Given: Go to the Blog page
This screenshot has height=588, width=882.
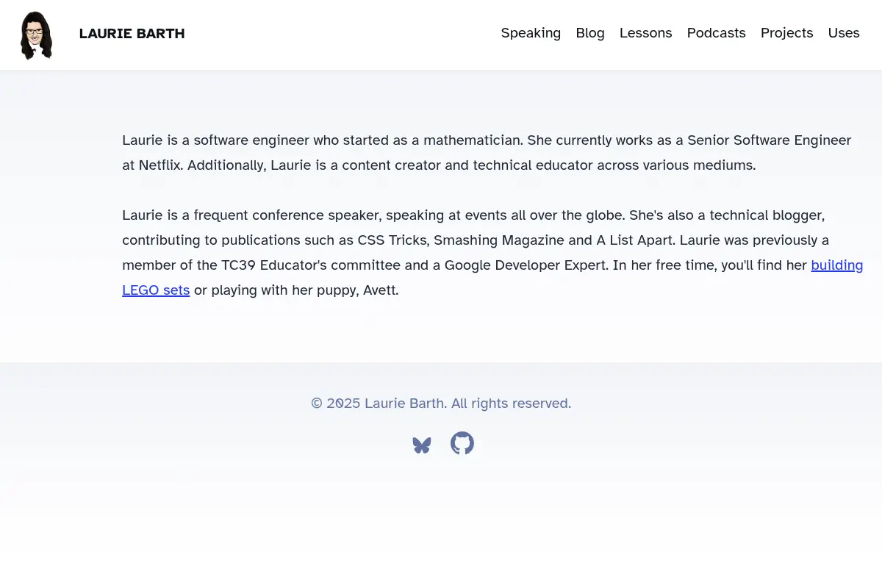Looking at the screenshot, I should tap(590, 33).
